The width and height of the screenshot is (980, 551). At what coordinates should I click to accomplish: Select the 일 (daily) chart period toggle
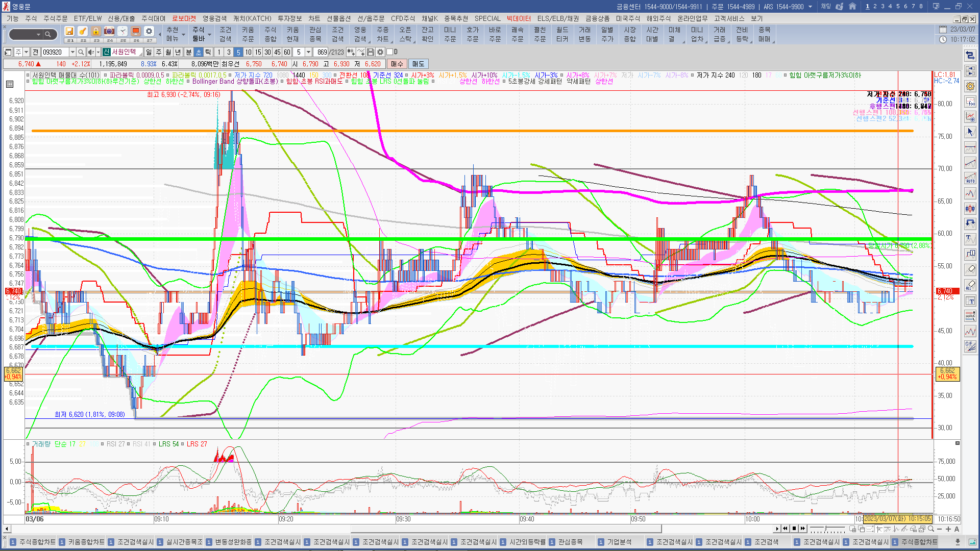(149, 52)
